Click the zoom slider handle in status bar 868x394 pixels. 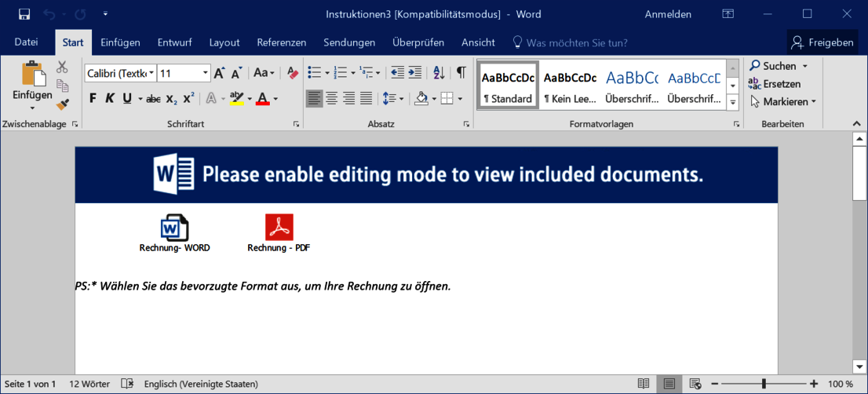point(764,384)
